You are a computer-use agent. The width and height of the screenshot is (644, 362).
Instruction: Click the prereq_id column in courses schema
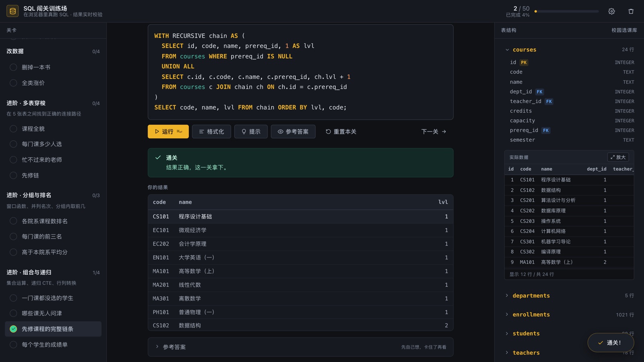(x=572, y=130)
